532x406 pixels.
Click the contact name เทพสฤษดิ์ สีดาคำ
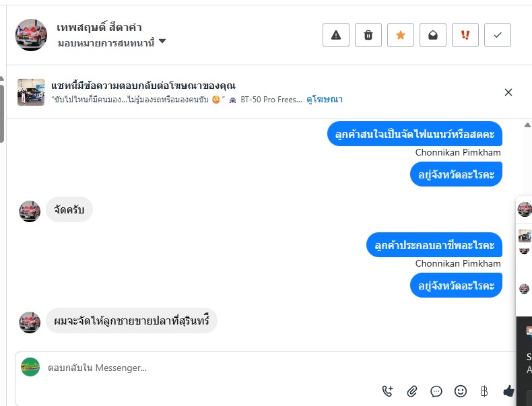tap(99, 28)
